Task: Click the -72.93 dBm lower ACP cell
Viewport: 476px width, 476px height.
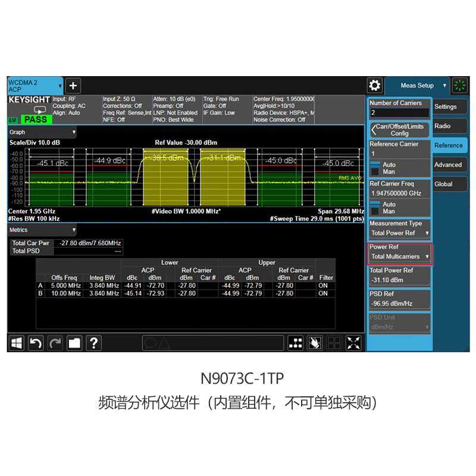Action: point(155,293)
